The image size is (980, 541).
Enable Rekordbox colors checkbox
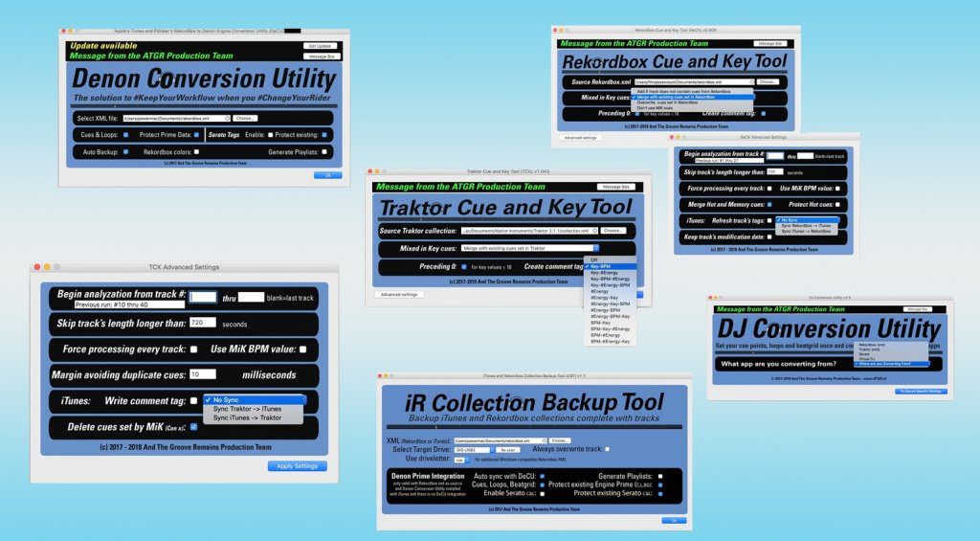(x=196, y=152)
